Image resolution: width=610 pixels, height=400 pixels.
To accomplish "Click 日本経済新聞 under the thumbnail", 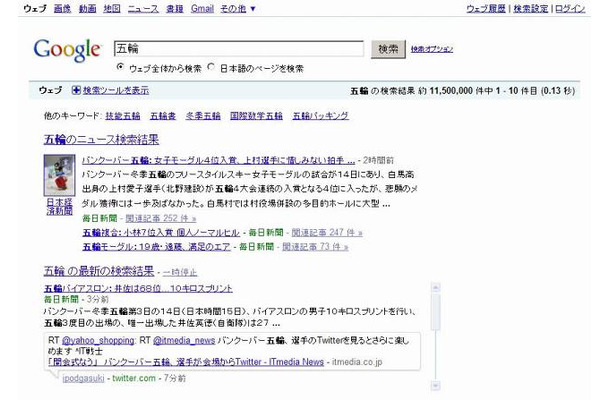I will (60, 207).
